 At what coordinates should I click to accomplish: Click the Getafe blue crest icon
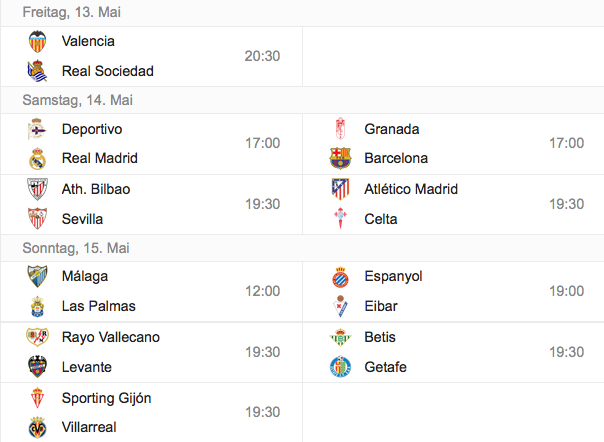coord(341,366)
